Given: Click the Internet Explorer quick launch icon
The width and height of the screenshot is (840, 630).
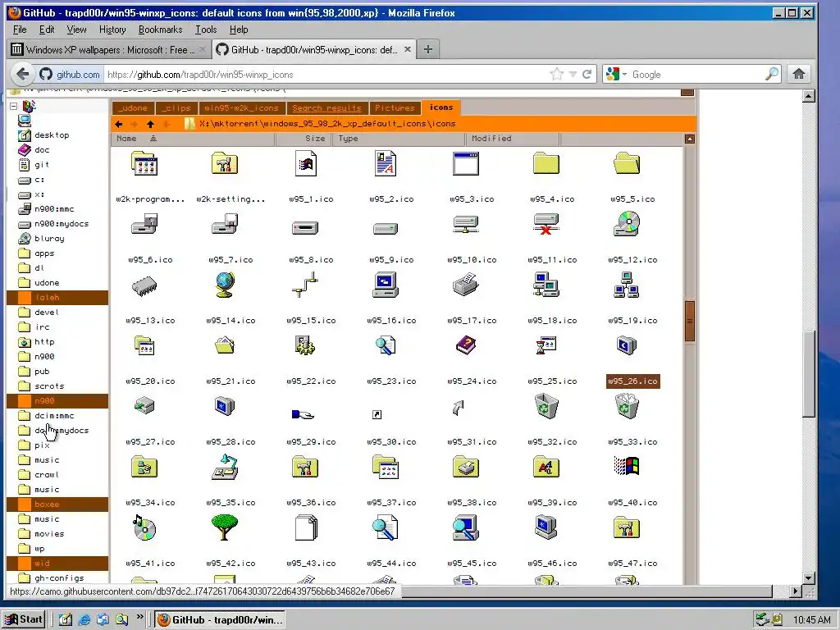Looking at the screenshot, I should (x=84, y=620).
